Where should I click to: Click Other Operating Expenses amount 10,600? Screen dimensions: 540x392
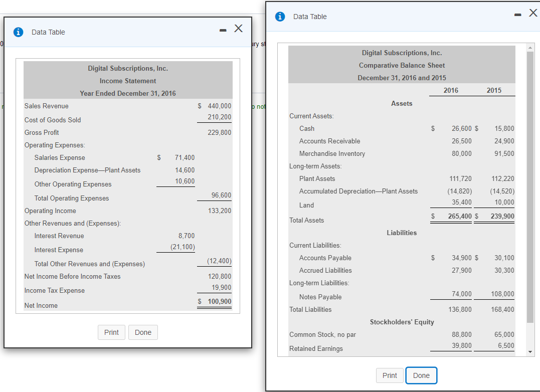185,181
